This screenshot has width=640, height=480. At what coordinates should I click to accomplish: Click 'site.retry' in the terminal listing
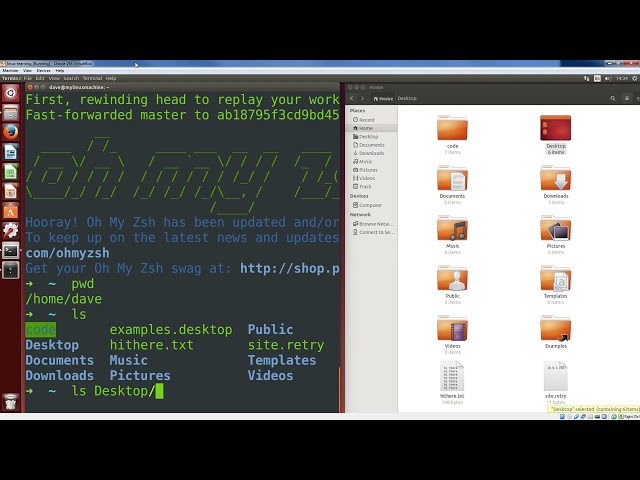tap(286, 345)
